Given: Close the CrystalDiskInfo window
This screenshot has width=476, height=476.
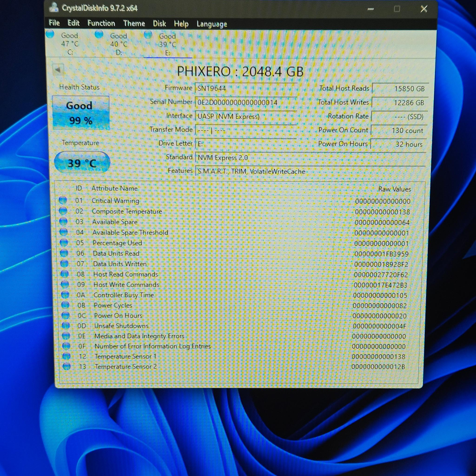Looking at the screenshot, I should coord(424,9).
